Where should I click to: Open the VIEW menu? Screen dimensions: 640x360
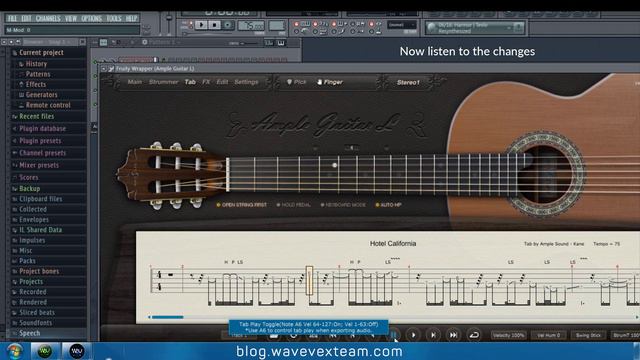tap(71, 18)
